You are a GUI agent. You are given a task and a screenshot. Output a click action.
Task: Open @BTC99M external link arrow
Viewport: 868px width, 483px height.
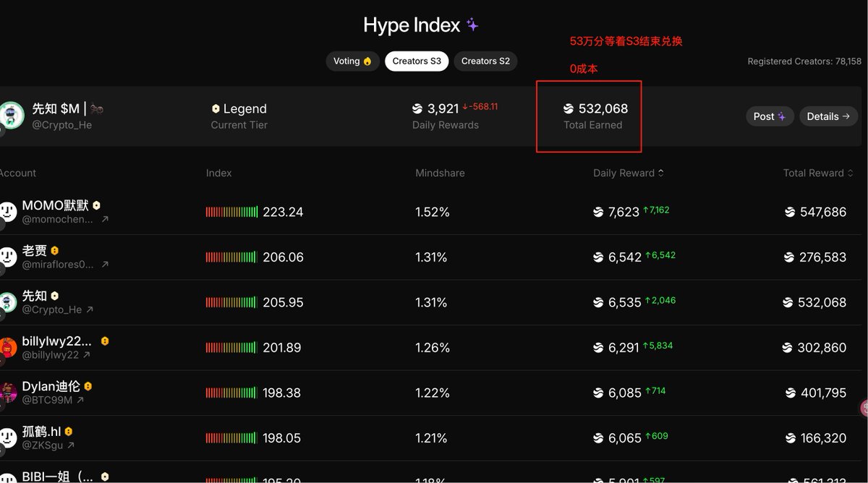80,400
